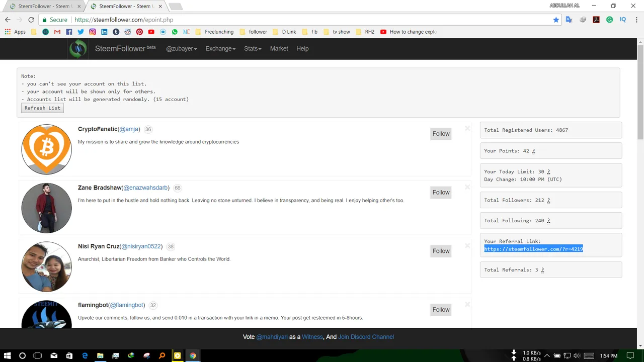Viewport: 644px width, 362px height.
Task: Open the Adobe Acrobat extension icon
Action: point(596,20)
